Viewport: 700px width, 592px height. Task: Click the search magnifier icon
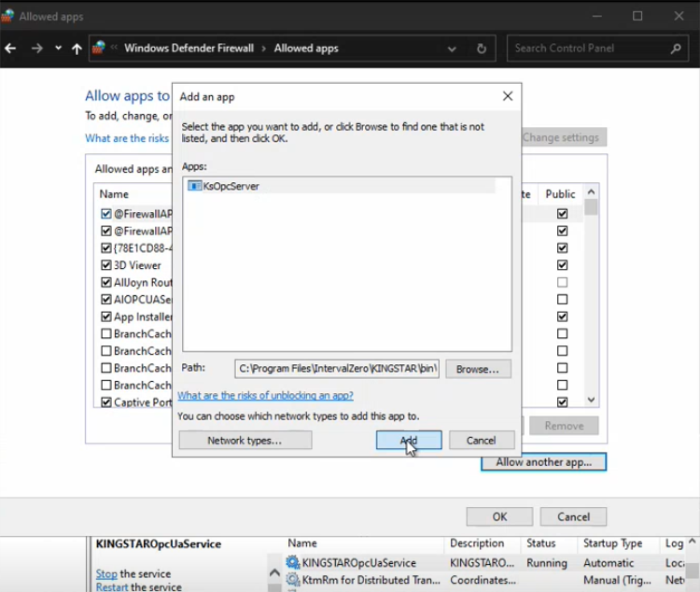pos(676,49)
